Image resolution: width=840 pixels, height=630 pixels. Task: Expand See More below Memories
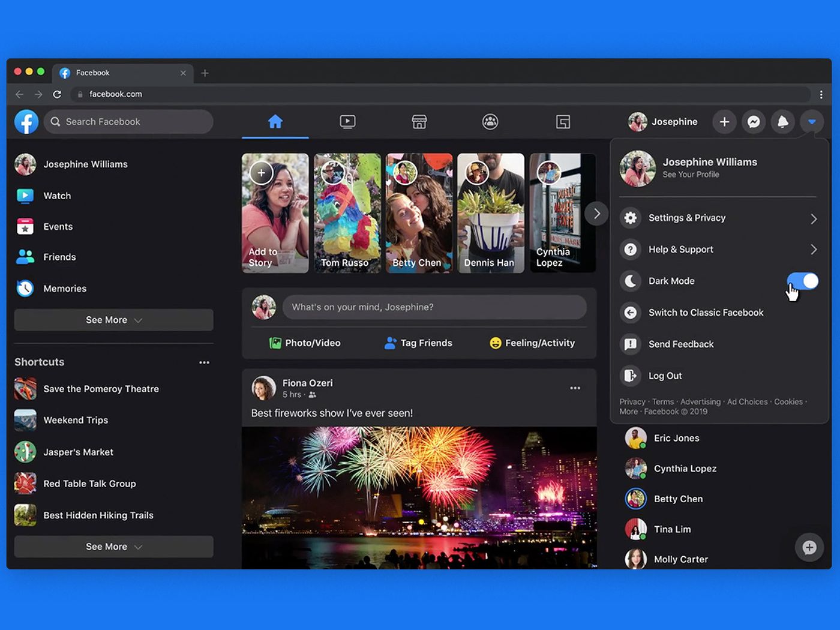click(x=113, y=320)
